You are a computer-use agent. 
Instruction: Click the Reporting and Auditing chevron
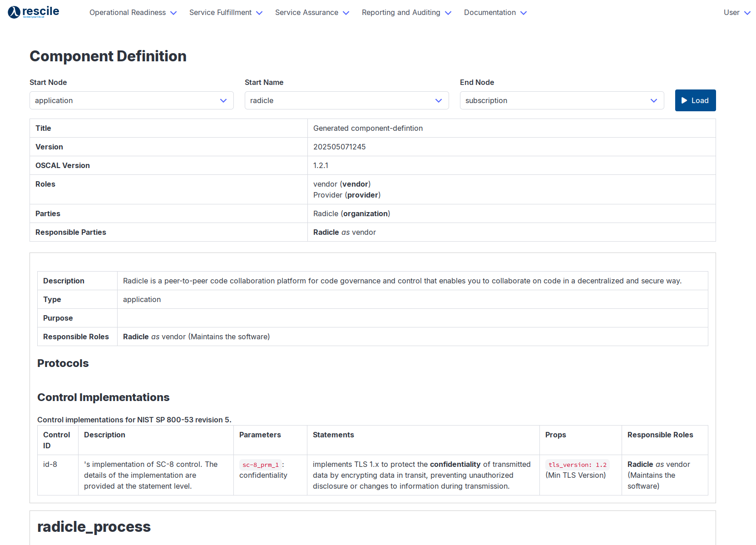point(448,13)
